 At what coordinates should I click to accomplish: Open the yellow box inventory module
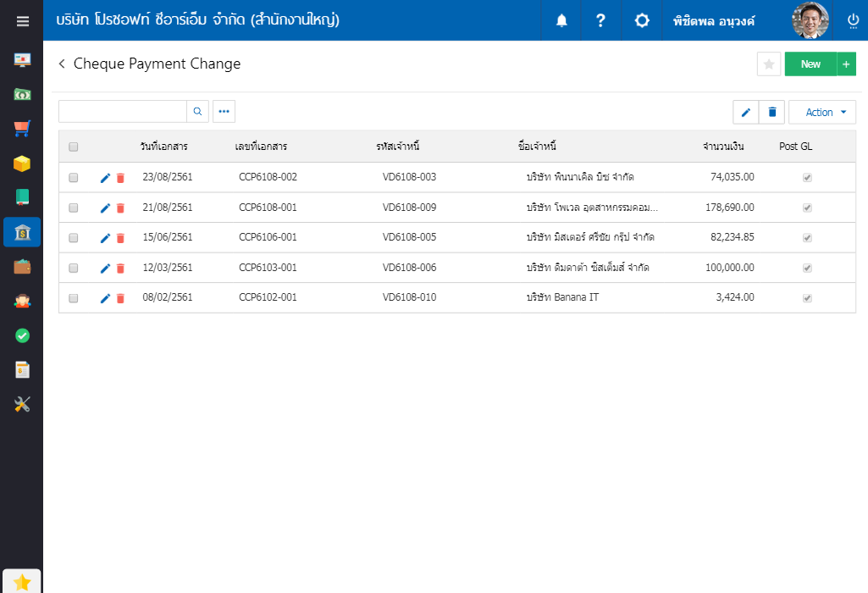[22, 163]
